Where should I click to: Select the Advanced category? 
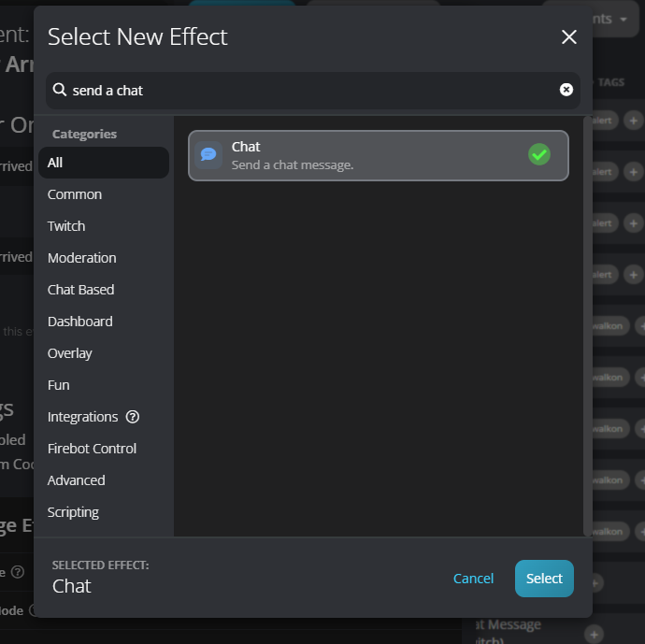click(77, 480)
